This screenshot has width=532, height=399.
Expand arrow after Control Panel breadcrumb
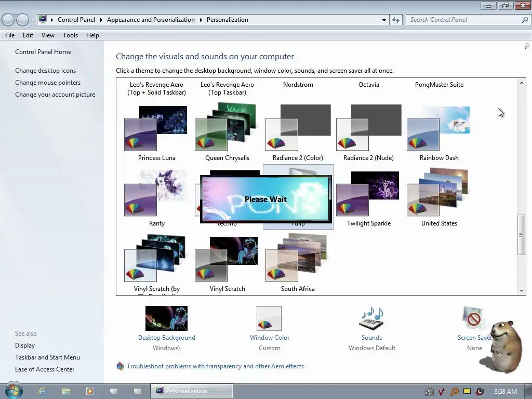coord(101,20)
